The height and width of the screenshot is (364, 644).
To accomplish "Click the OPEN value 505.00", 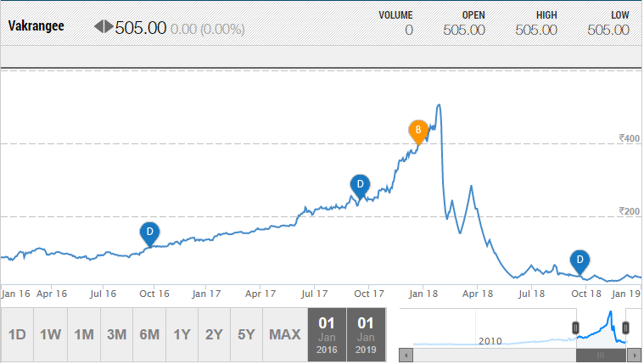I will click(x=464, y=30).
